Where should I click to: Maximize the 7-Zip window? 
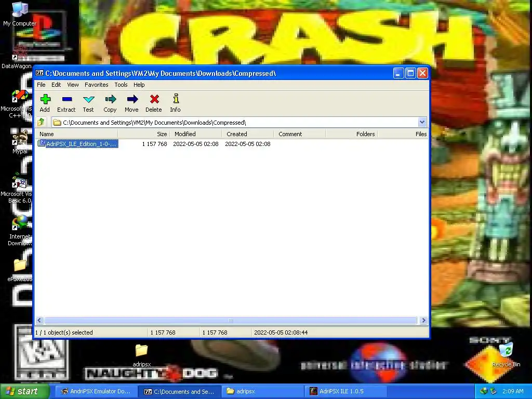pos(410,73)
